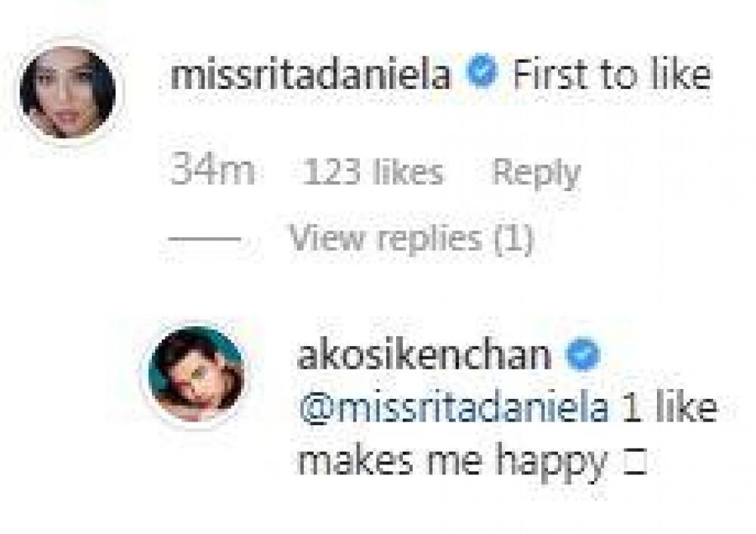The width and height of the screenshot is (756, 534).
Task: Click the '(1)' replies count
Action: pyautogui.click(x=513, y=240)
